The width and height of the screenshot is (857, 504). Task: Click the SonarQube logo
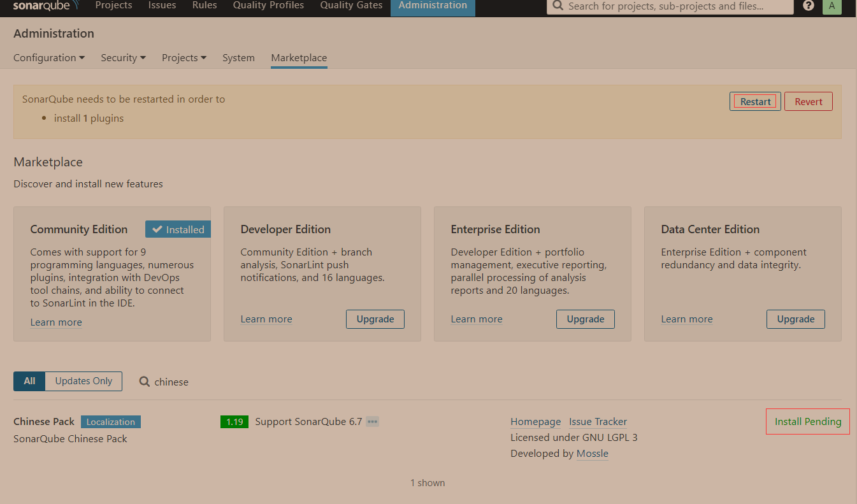click(x=46, y=6)
